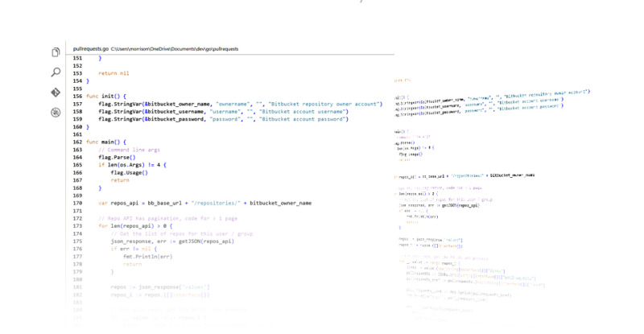Click 'if len(os.Args) != 4 {' condition
The width and height of the screenshot is (644, 334).
(x=132, y=165)
